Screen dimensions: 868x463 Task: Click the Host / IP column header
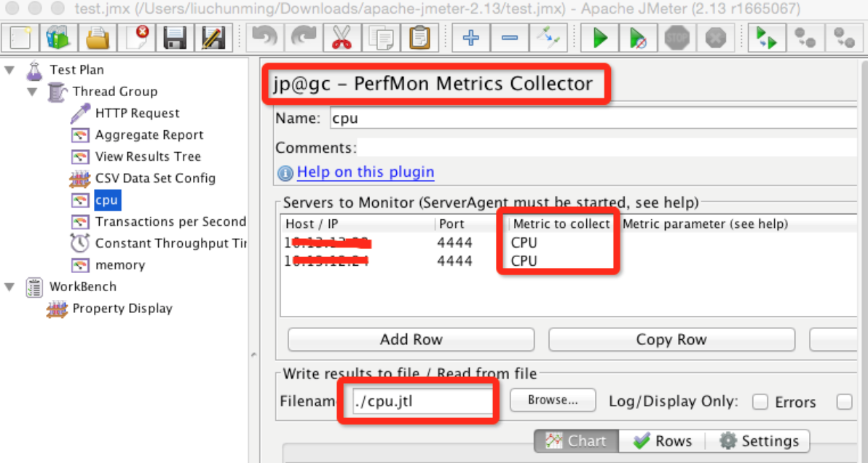(x=358, y=224)
